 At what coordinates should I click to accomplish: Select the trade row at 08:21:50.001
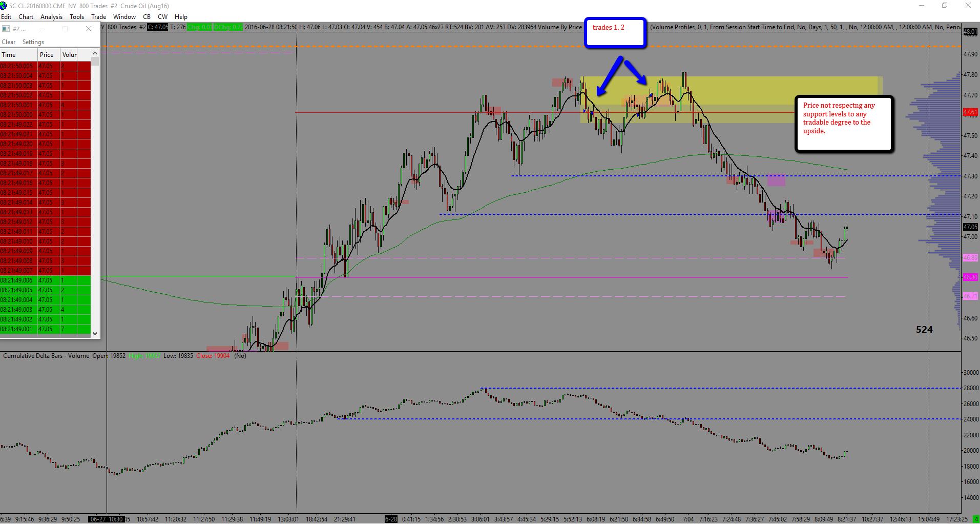coord(46,105)
